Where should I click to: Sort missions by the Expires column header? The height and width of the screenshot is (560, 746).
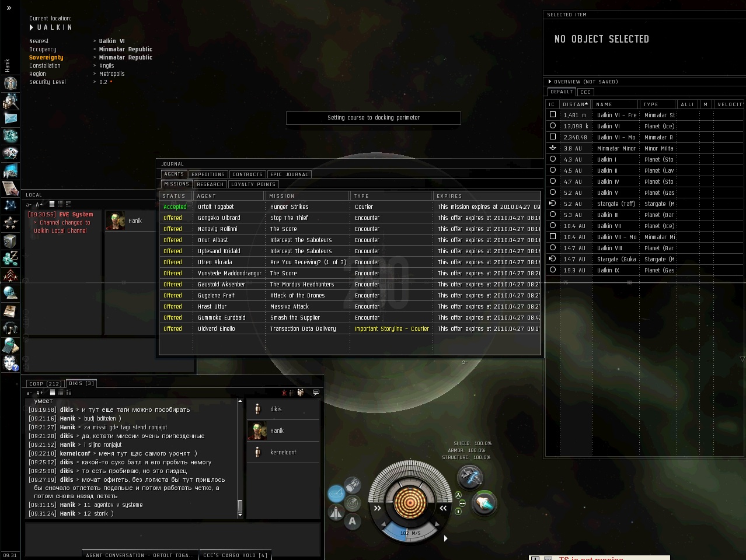click(x=486, y=196)
